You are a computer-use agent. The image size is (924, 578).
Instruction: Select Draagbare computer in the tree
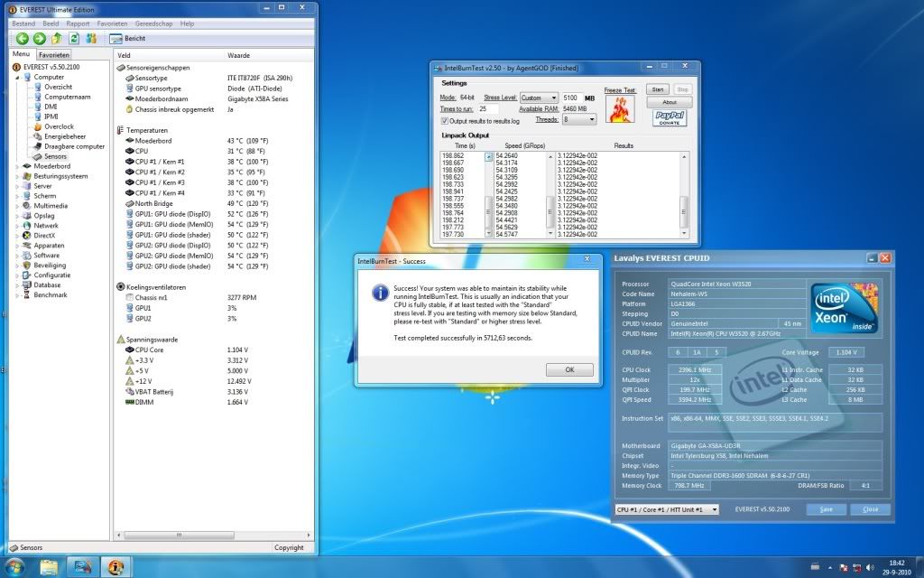[74, 147]
